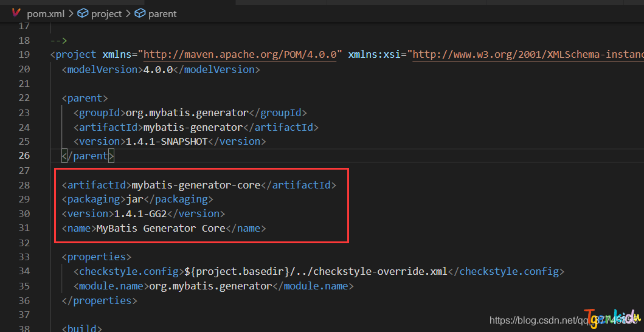Click the closing parent tag on line 26
The height and width of the screenshot is (332, 644).
88,156
